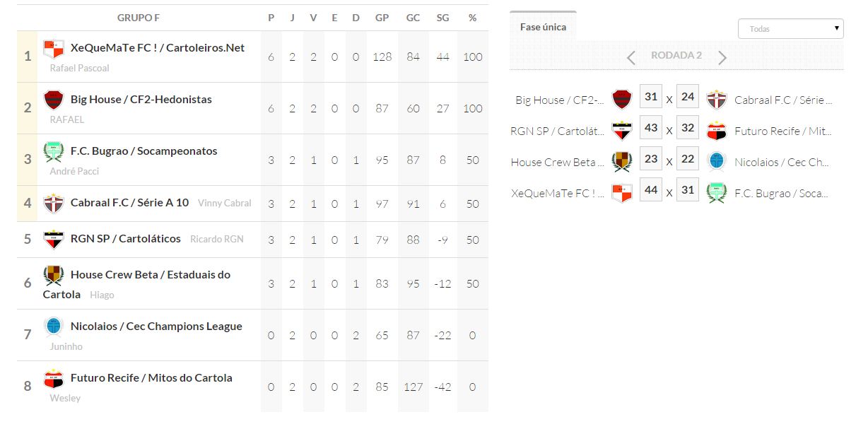The image size is (868, 429).
Task: Click Big House team crest in standings table
Action: pos(54,100)
